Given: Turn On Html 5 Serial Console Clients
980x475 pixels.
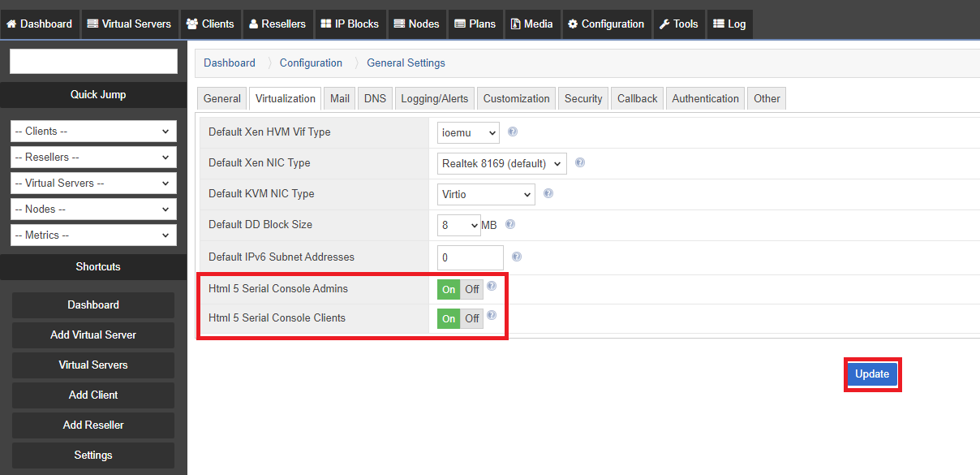Looking at the screenshot, I should pos(449,318).
